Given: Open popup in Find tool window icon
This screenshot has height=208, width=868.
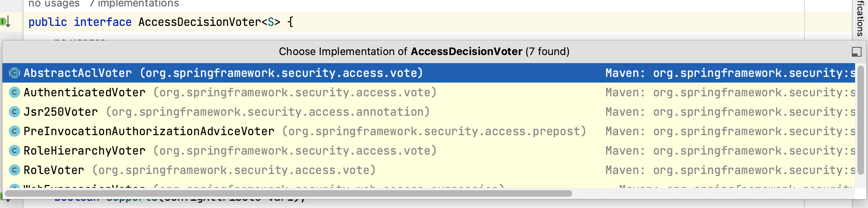Looking at the screenshot, I should [856, 52].
